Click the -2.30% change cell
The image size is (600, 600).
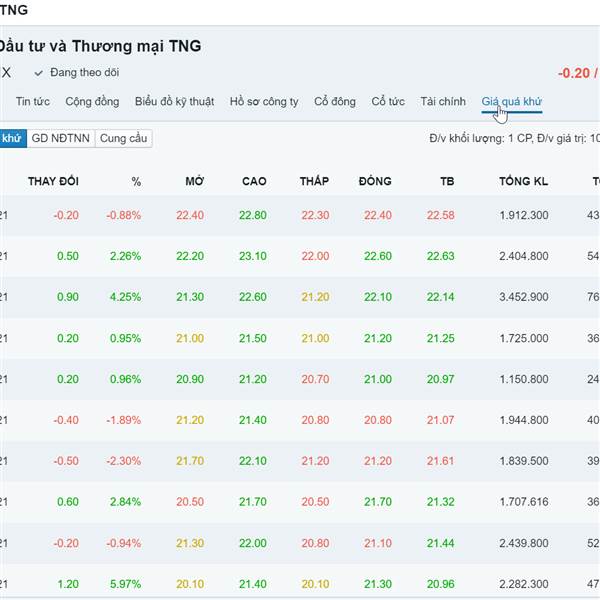tap(124, 461)
